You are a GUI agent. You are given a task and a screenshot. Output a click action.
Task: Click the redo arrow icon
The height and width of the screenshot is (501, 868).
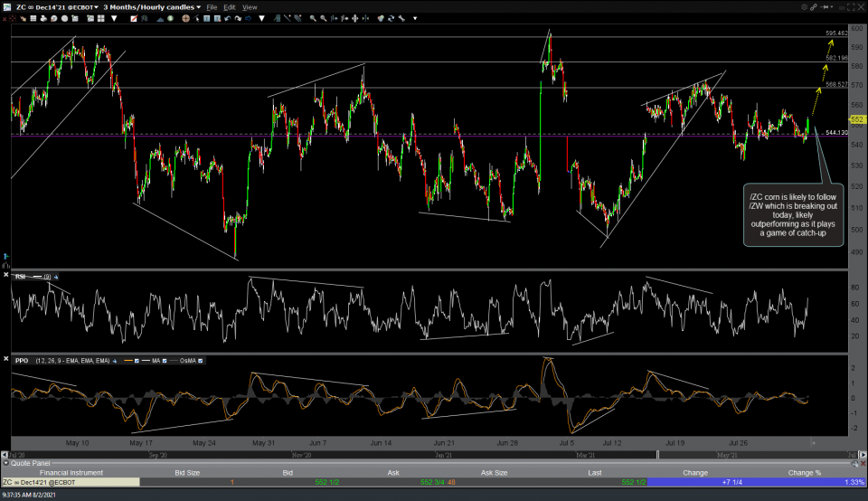pos(238,18)
